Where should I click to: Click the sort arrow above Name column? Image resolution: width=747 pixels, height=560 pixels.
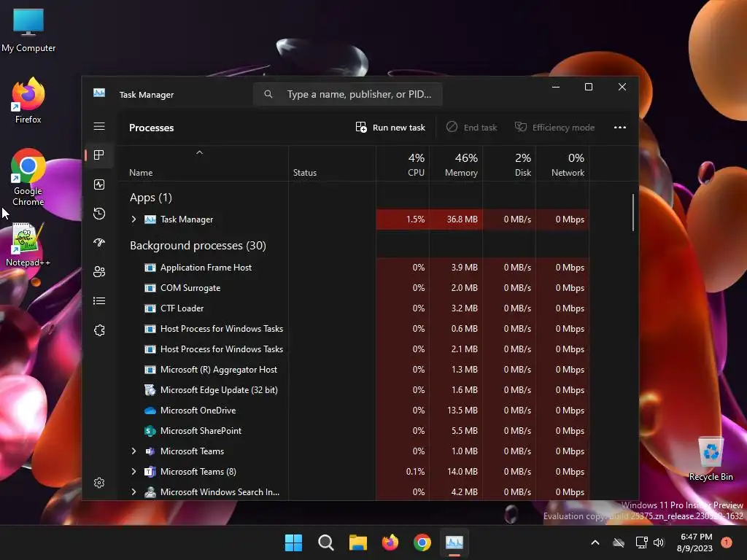click(200, 152)
